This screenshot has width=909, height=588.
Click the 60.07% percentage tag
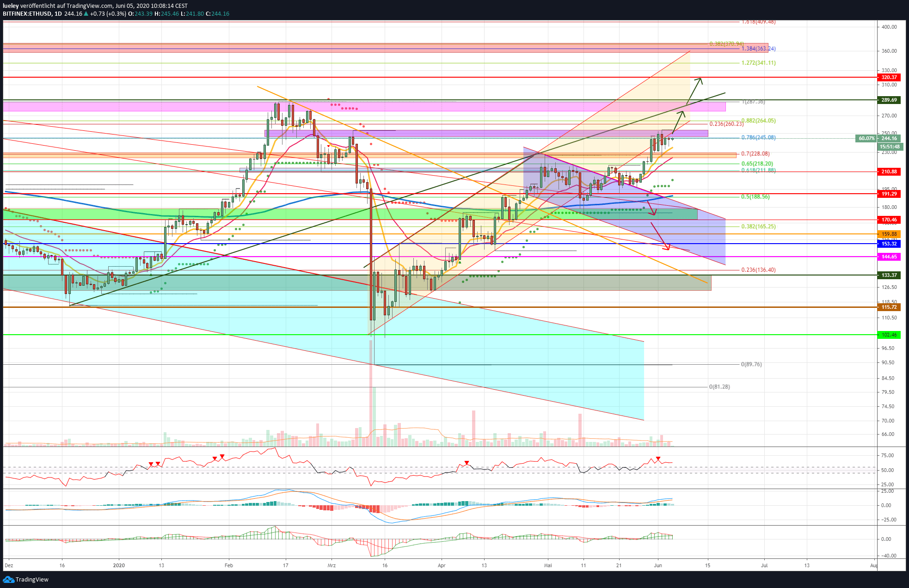click(866, 139)
